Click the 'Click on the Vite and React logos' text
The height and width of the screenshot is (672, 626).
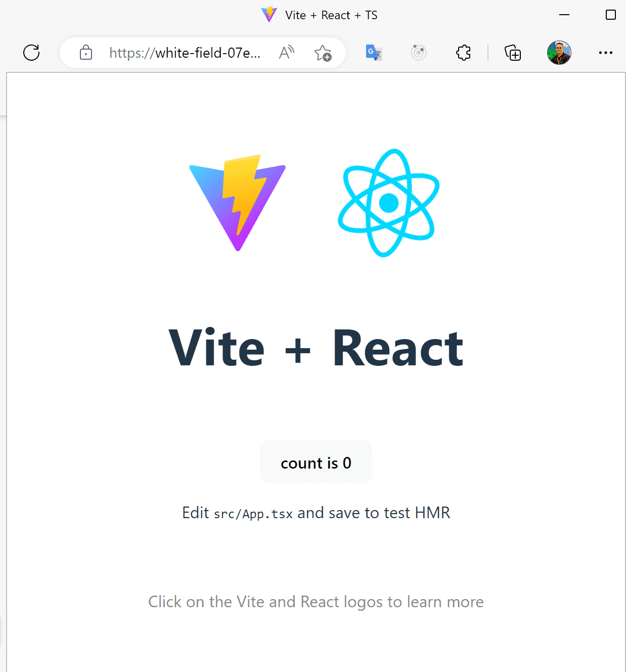tap(316, 602)
